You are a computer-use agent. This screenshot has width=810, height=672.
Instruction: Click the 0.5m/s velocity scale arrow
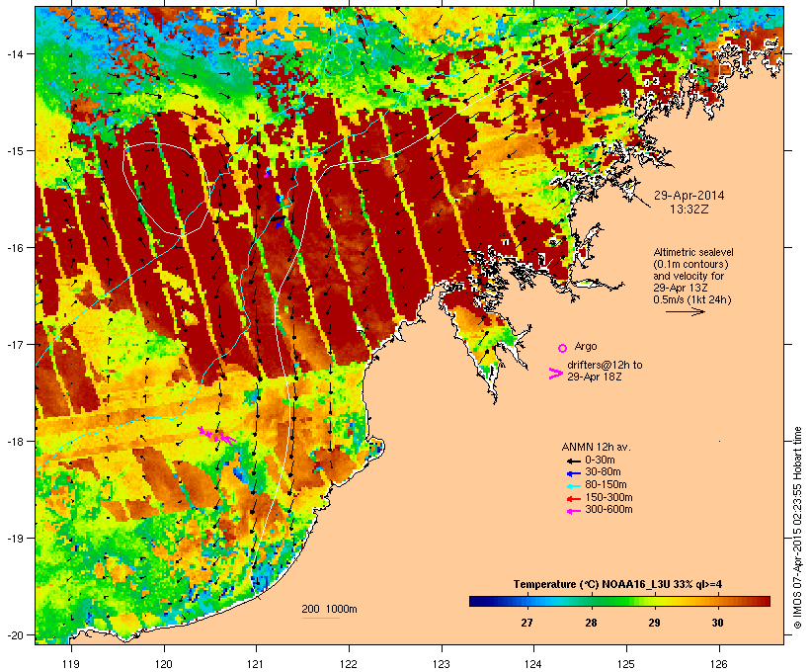click(x=686, y=311)
